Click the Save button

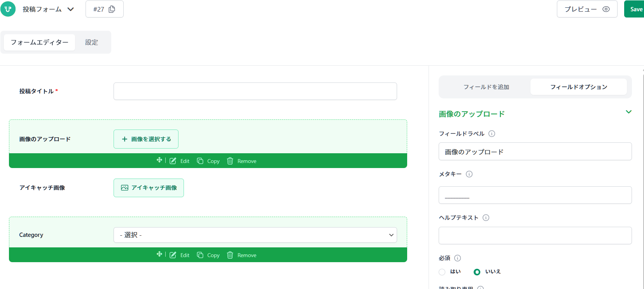tap(635, 9)
